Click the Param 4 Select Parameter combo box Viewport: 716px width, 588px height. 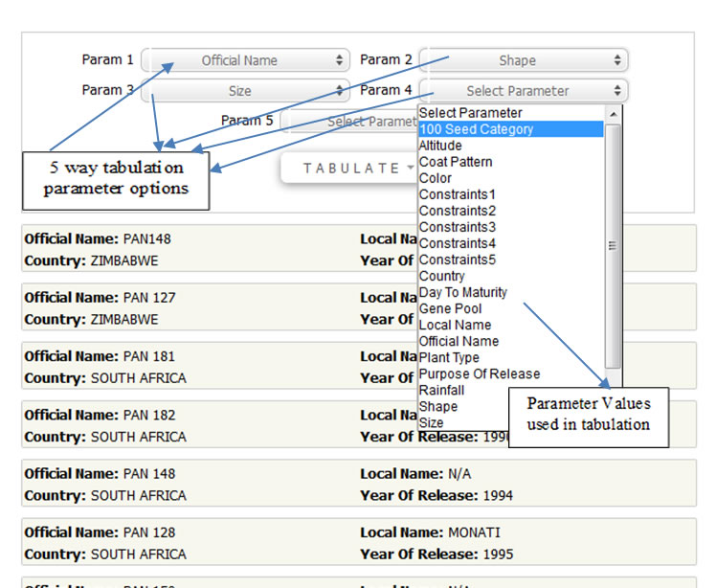(x=523, y=91)
